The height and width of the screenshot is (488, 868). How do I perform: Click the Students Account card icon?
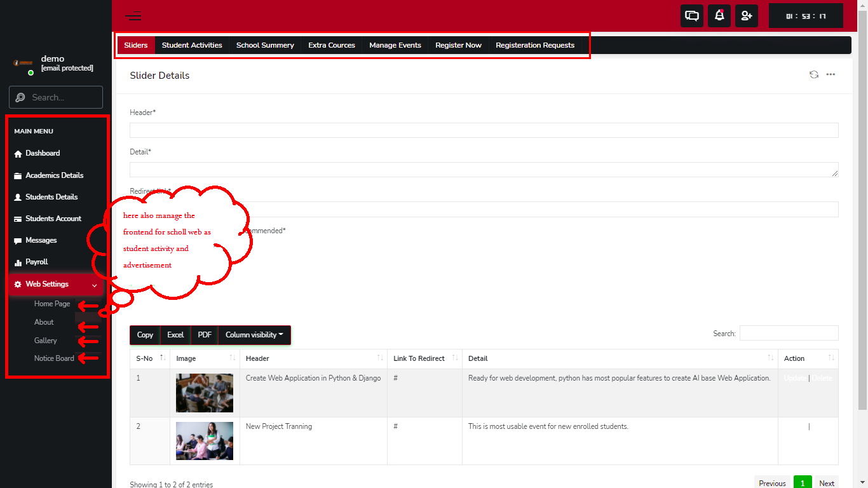tap(18, 219)
